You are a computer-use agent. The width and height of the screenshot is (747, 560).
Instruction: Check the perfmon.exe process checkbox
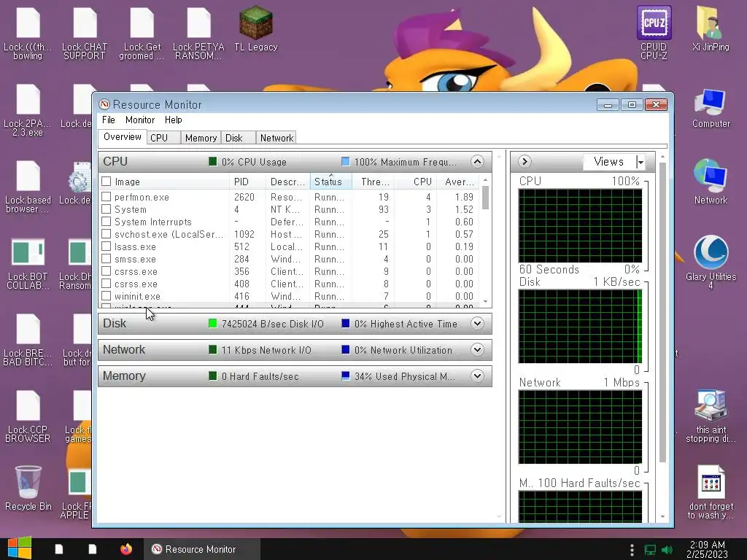tap(107, 197)
